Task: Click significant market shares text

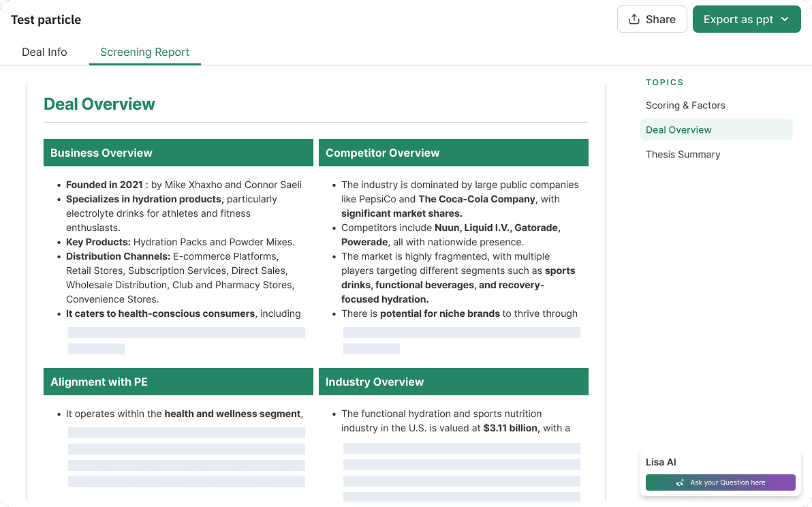Action: (401, 213)
